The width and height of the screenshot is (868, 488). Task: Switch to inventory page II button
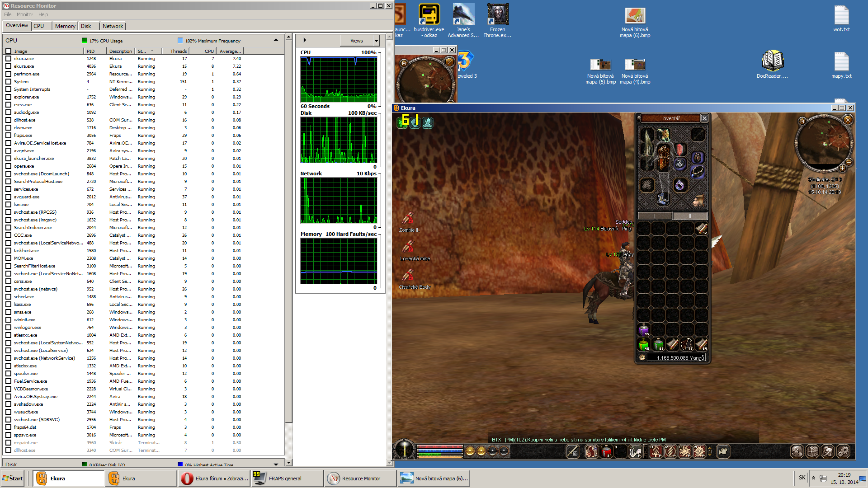(x=690, y=216)
